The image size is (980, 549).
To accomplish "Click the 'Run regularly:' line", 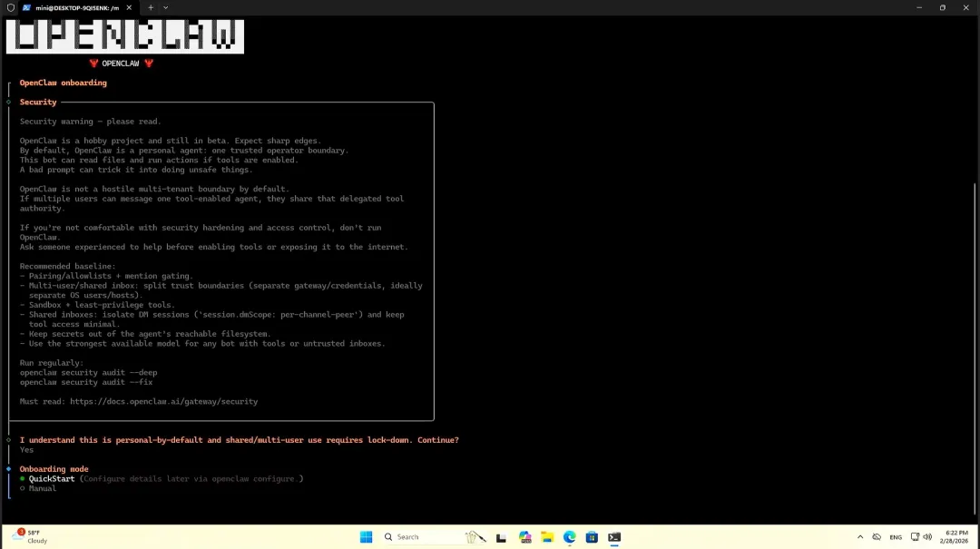I will click(x=51, y=363).
